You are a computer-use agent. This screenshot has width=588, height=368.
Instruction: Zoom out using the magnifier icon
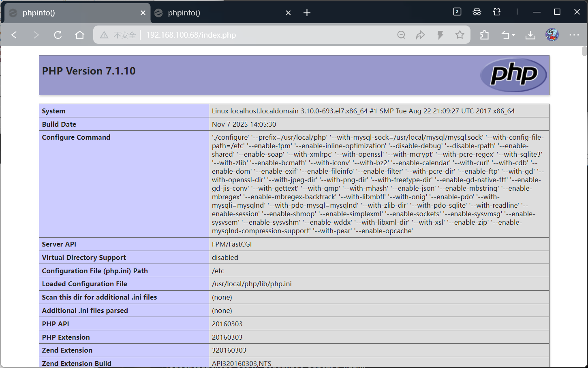[x=401, y=35]
